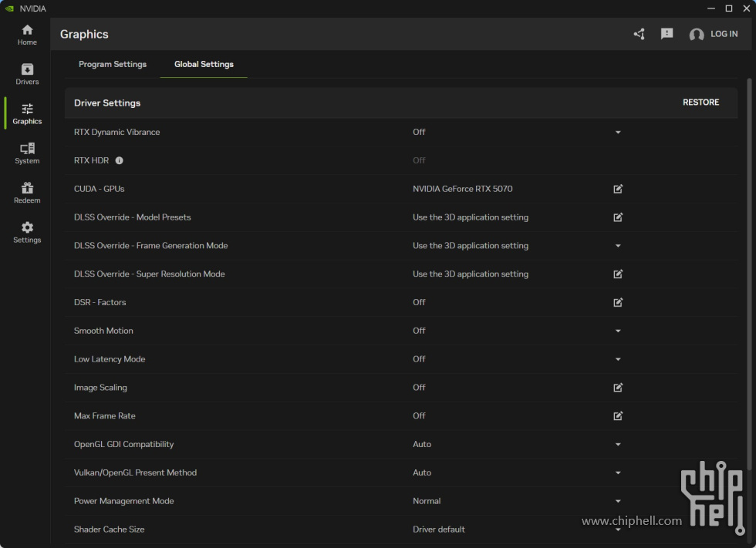This screenshot has width=756, height=548.
Task: Edit DLSS Override Super Resolution Mode
Action: [x=618, y=274]
